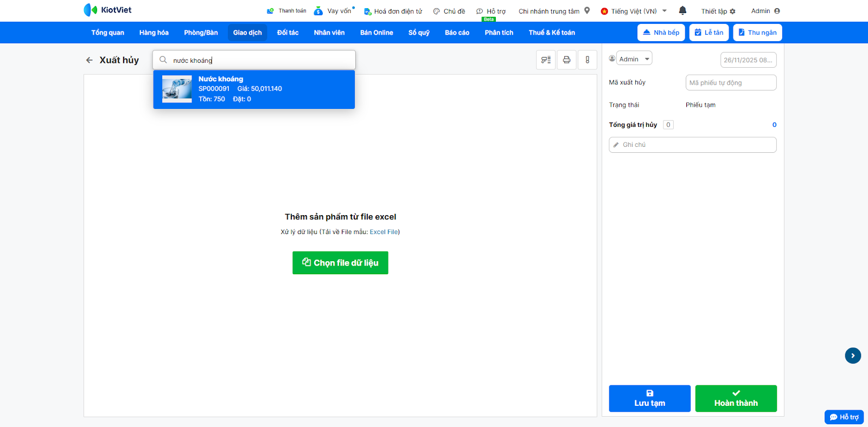Open the Tiếng Việt (VN) language dropdown

(x=634, y=11)
